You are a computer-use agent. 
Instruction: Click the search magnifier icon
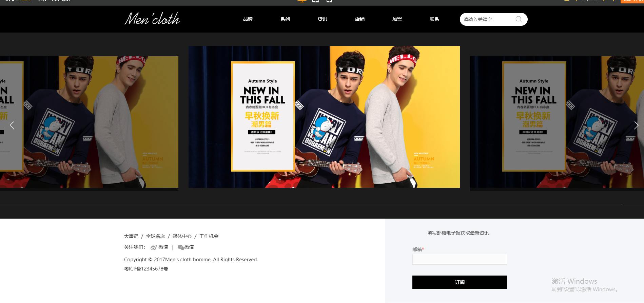519,19
